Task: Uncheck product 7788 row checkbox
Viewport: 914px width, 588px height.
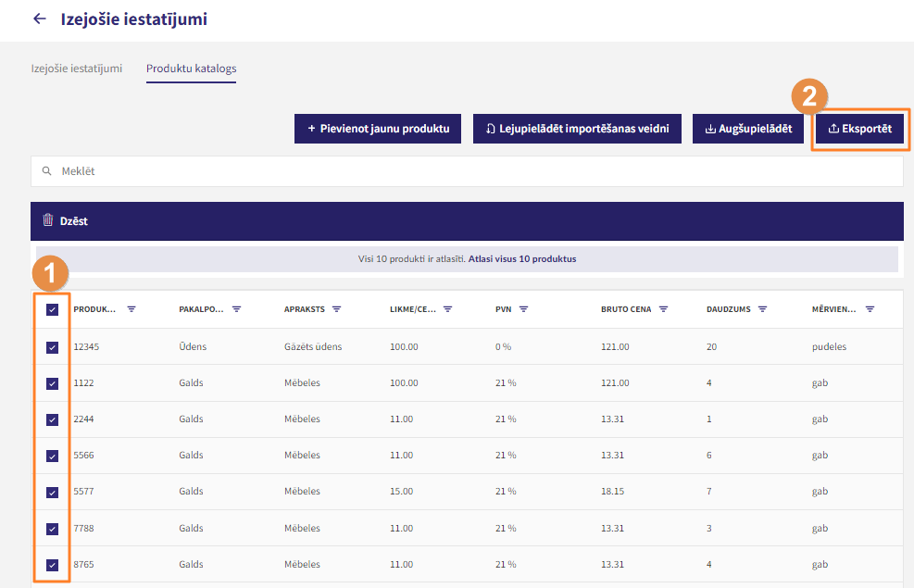Action: 53,529
